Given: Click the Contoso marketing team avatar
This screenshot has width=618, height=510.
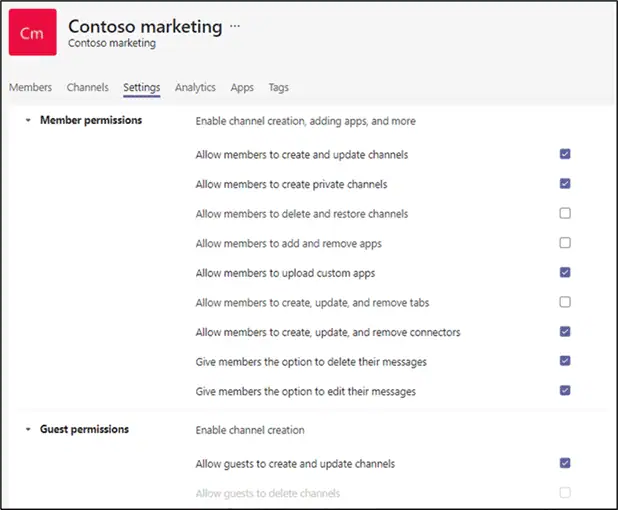Looking at the screenshot, I should (x=33, y=32).
